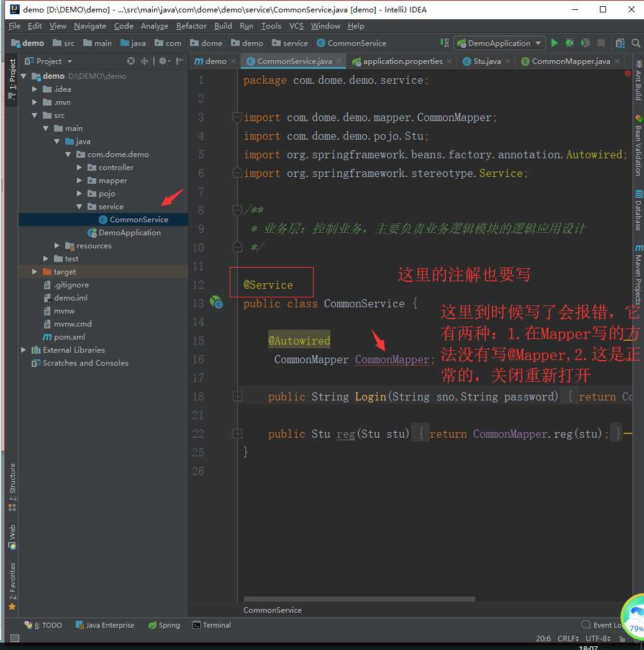Start debugging with the bug icon
Viewport: 644px width, 650px height.
[x=569, y=43]
